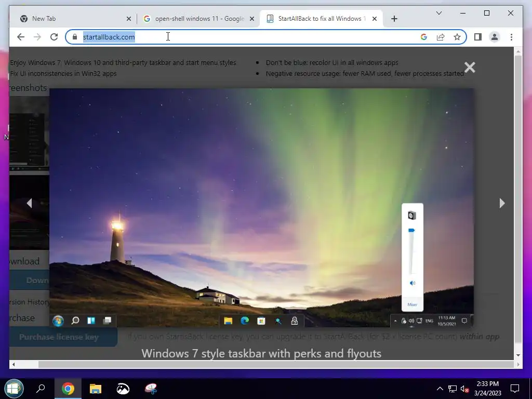
Task: Open Xbox app from taskbar
Action: (123, 389)
